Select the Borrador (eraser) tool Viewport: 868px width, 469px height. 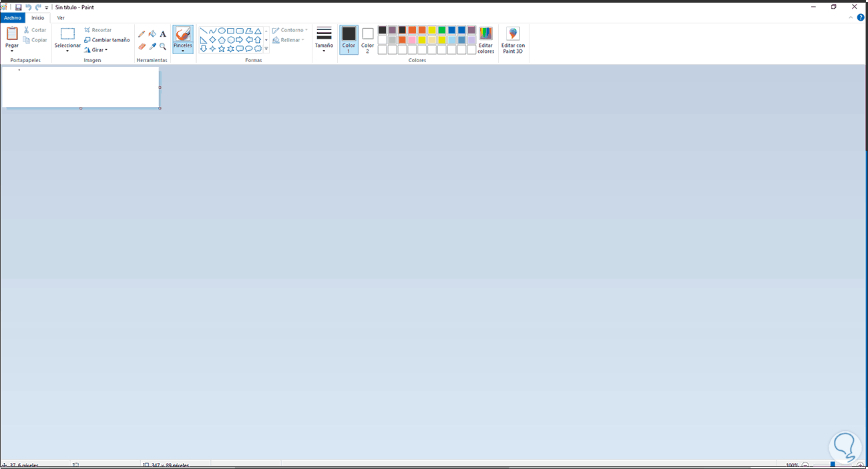(141, 45)
